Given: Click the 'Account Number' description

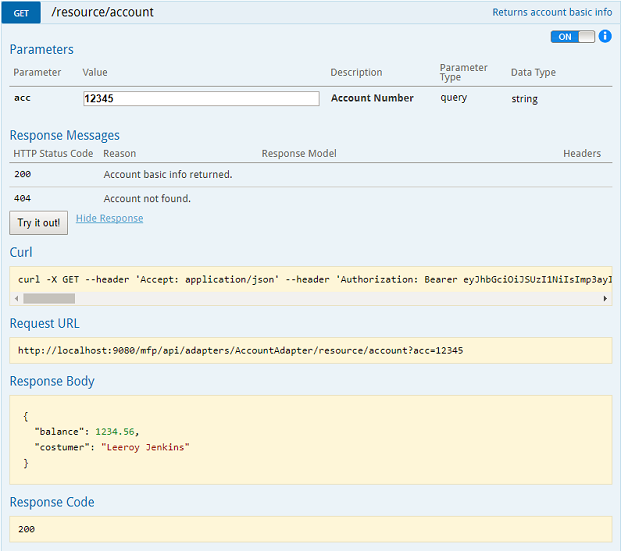Looking at the screenshot, I should (x=372, y=98).
